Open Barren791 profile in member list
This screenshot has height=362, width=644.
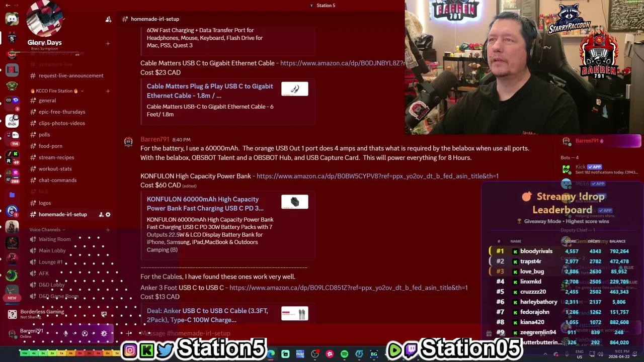[601, 141]
